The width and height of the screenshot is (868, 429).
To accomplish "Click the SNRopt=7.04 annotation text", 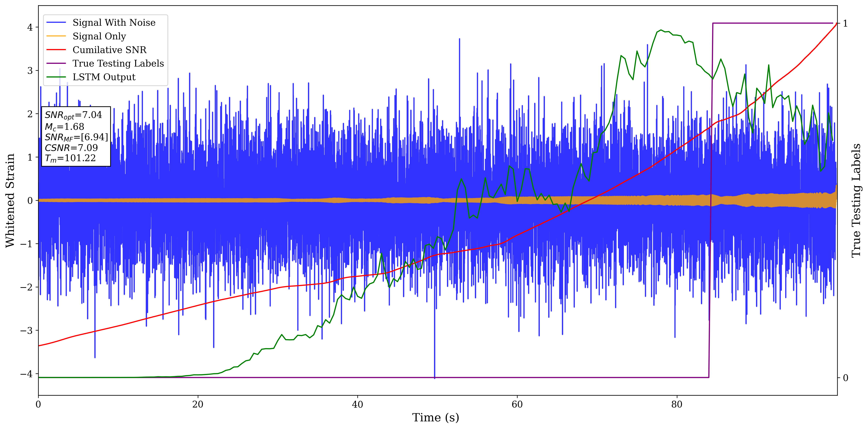I will (73, 115).
